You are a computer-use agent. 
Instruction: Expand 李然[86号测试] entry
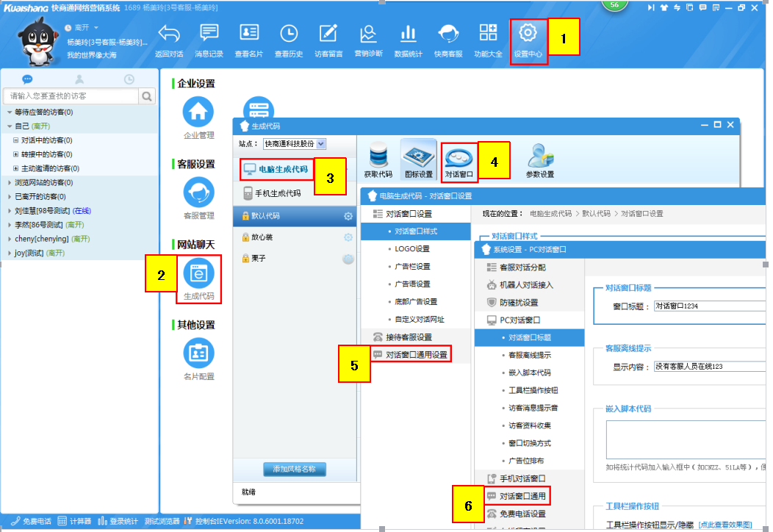click(10, 225)
